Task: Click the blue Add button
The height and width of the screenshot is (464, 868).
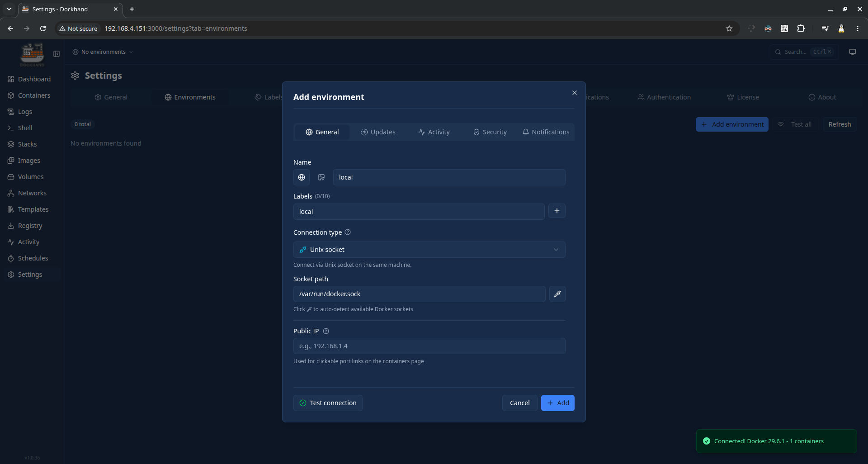Action: (x=557, y=403)
